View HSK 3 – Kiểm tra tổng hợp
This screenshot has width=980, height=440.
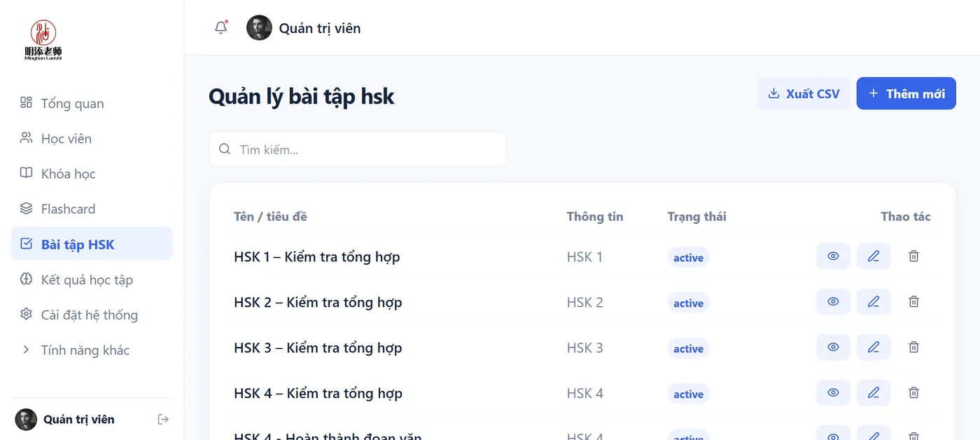[x=833, y=348]
